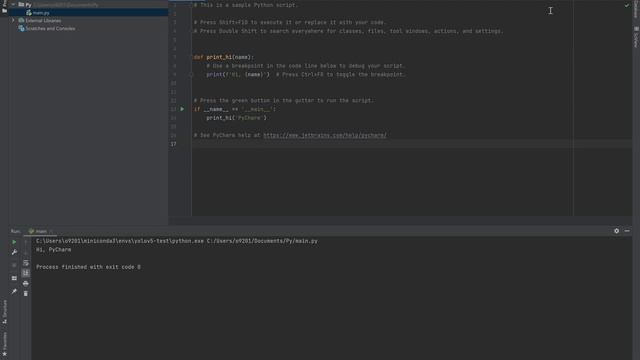Click the down stack trace arrow in Run panel
The height and width of the screenshot is (360, 640).
tap(26, 252)
